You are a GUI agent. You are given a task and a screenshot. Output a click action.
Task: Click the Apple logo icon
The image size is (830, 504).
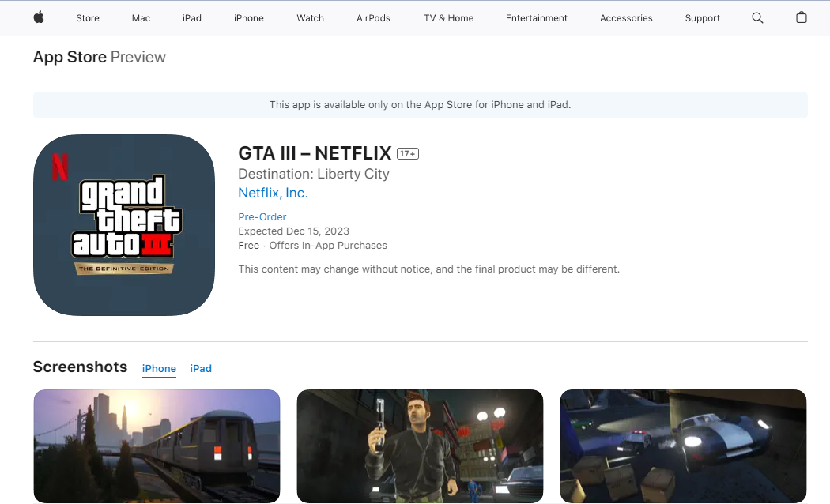pyautogui.click(x=39, y=17)
